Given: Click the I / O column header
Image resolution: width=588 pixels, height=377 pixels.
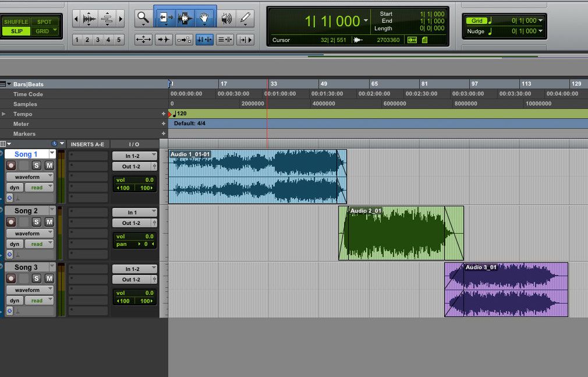Looking at the screenshot, I should tap(134, 144).
